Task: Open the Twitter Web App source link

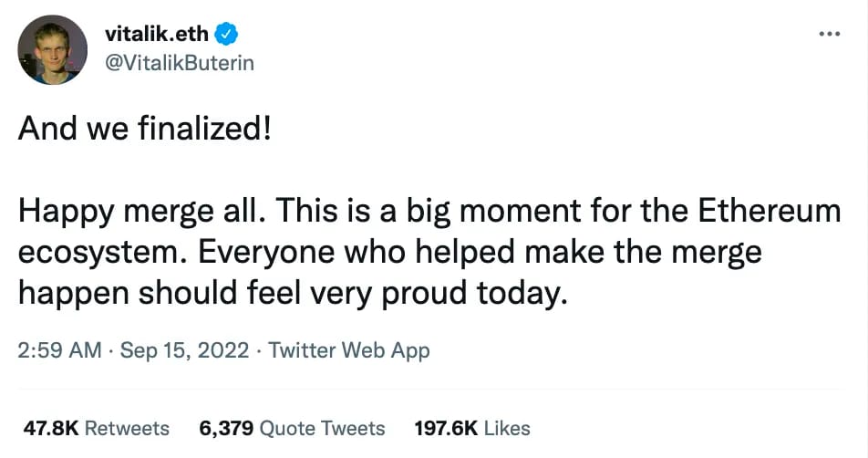Action: (349, 349)
